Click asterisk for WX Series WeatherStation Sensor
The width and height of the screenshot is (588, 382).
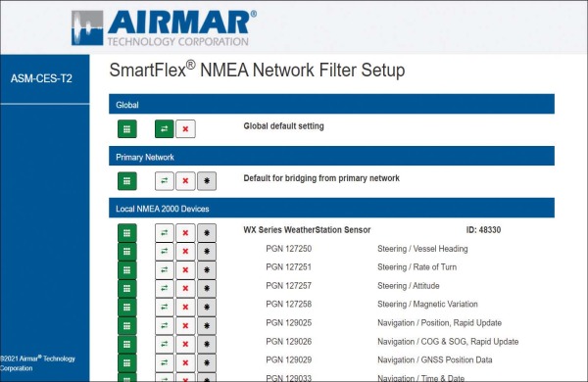point(207,233)
